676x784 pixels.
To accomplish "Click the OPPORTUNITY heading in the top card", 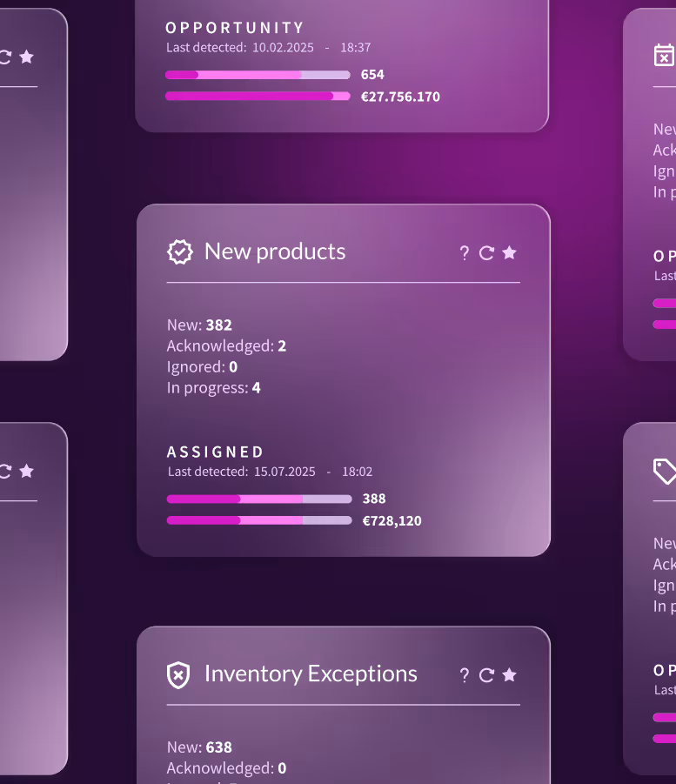I will [235, 28].
